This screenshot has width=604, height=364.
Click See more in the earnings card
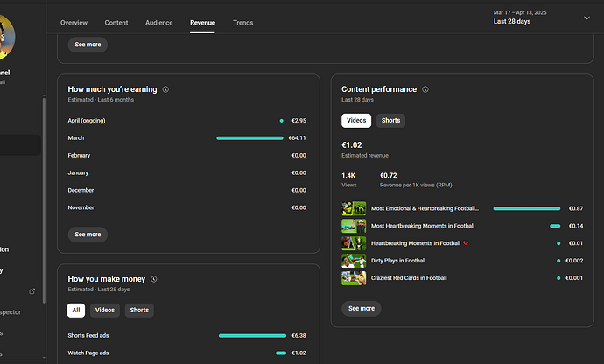click(88, 234)
